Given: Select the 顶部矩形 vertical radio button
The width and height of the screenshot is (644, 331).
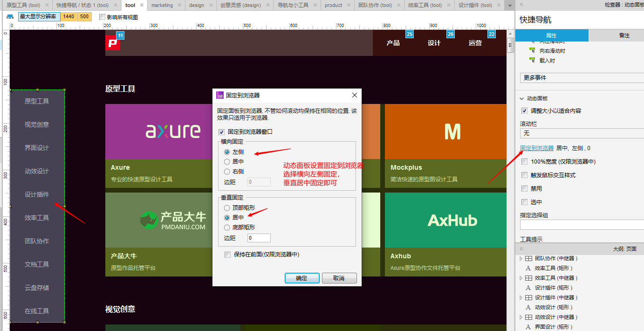Looking at the screenshot, I should 227,208.
